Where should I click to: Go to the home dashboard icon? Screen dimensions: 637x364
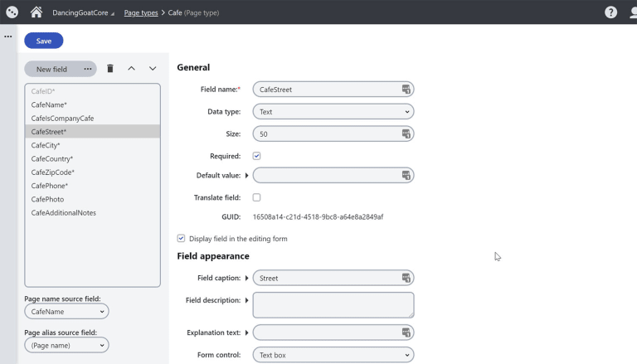click(x=36, y=12)
